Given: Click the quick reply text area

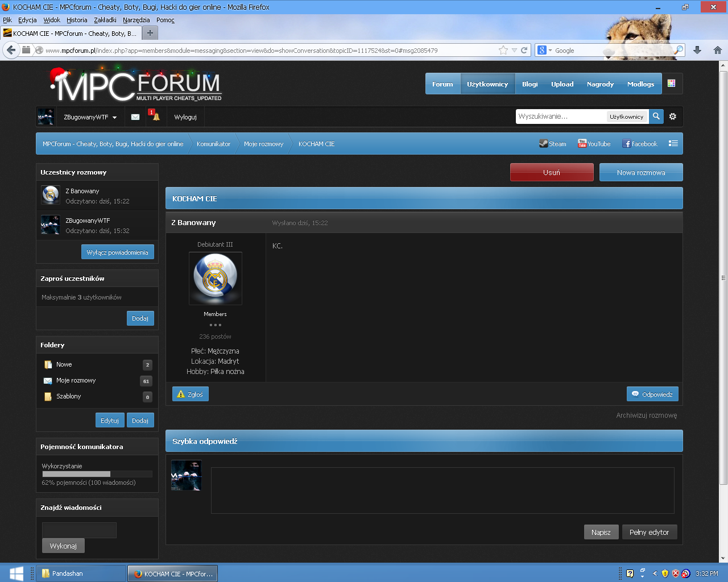Looking at the screenshot, I should pyautogui.click(x=442, y=490).
